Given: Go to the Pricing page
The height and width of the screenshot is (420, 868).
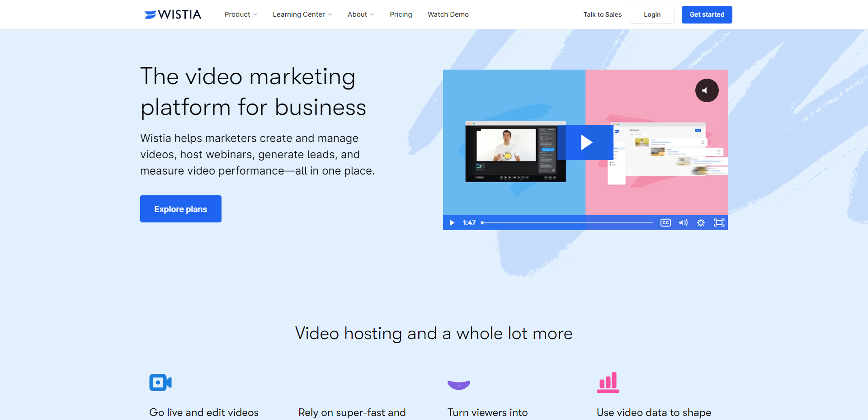Looking at the screenshot, I should pos(401,14).
